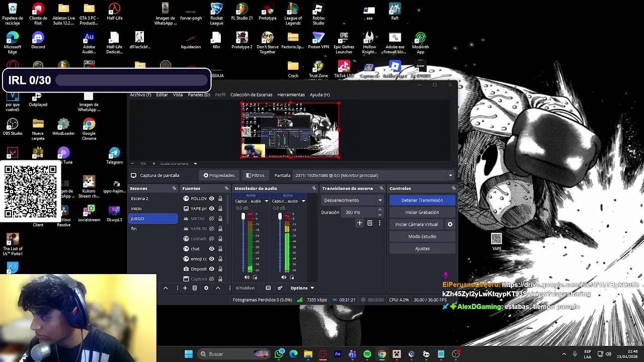Show the hidden contadc source
This screenshot has height=362, width=644.
[212, 239]
